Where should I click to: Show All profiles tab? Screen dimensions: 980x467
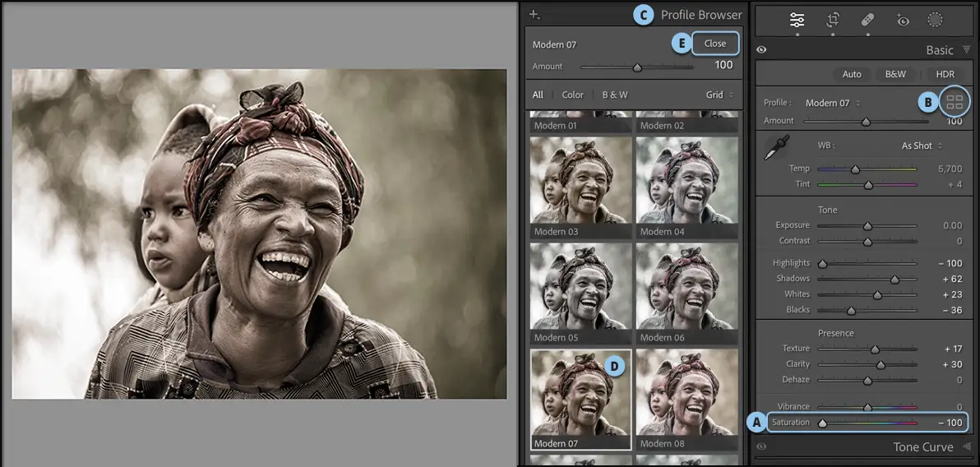(x=538, y=95)
